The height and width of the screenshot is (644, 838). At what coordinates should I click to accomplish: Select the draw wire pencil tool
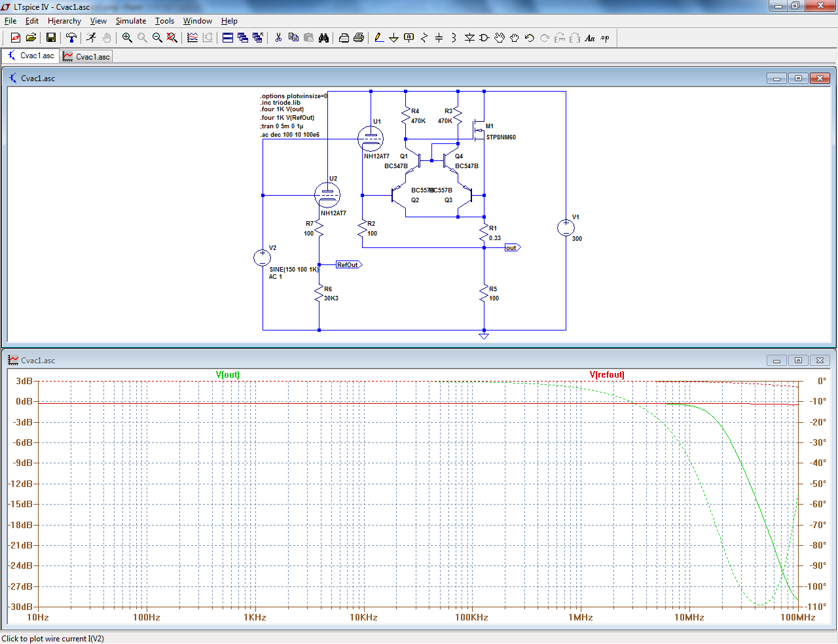tap(379, 38)
